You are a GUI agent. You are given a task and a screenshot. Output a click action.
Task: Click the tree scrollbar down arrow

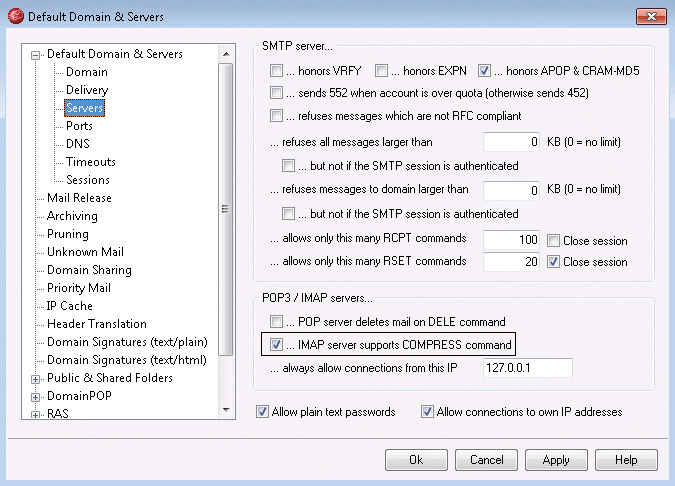[226, 410]
